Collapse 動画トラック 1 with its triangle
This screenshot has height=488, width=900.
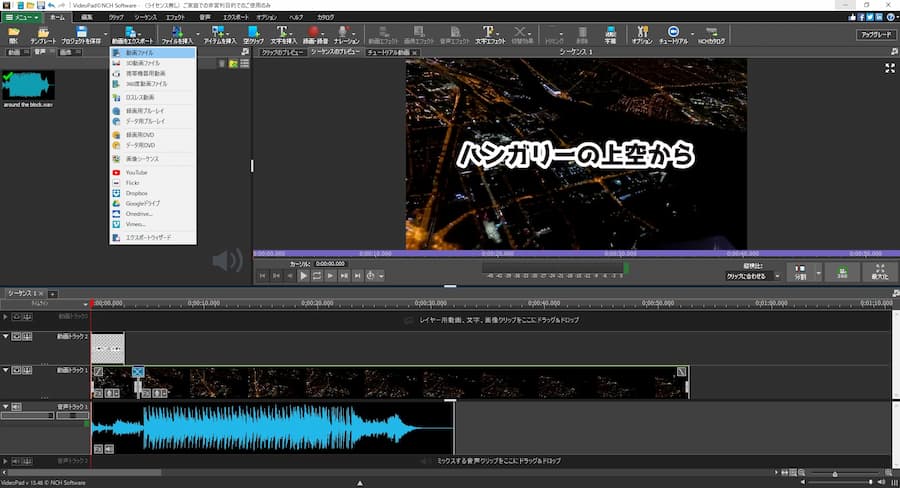tap(6, 370)
